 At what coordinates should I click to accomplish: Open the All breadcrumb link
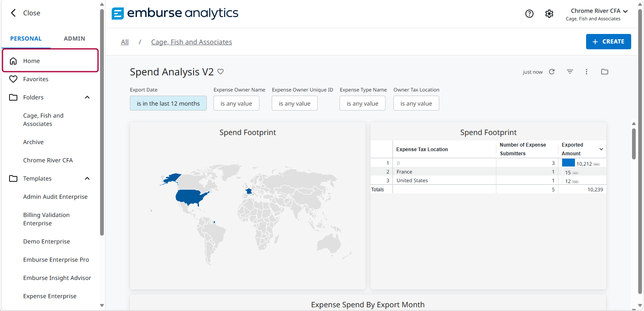pyautogui.click(x=124, y=42)
